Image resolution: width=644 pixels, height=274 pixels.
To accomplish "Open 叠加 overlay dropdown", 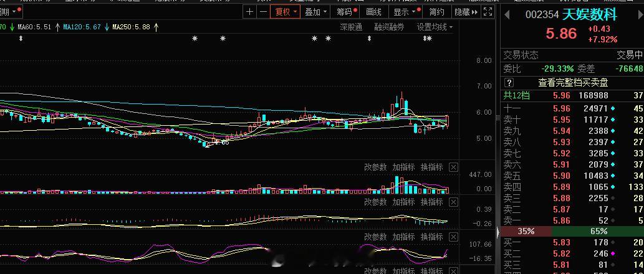I will click(x=315, y=12).
